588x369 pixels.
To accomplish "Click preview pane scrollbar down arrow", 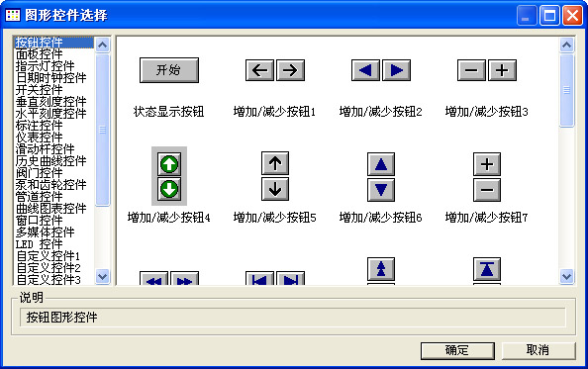I will pos(566,277).
